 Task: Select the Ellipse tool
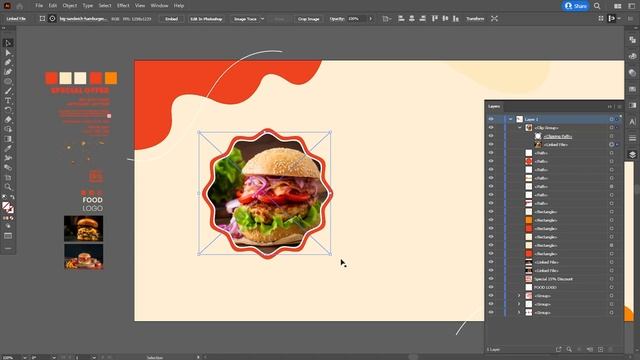(x=8, y=81)
